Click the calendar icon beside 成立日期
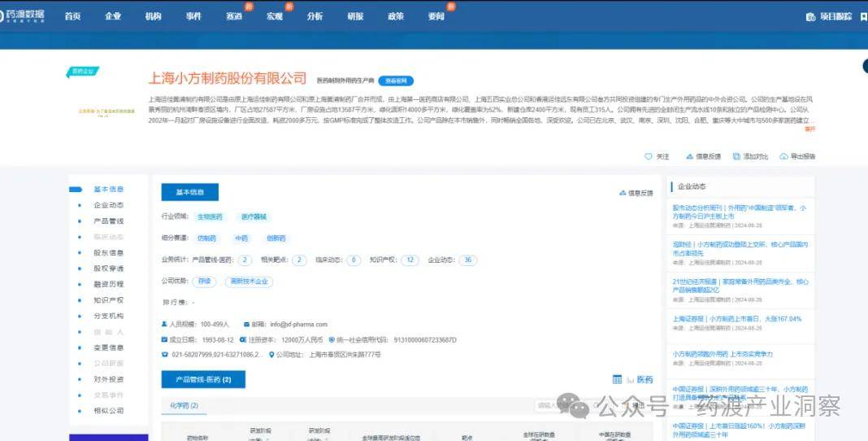The height and width of the screenshot is (441, 868). [x=164, y=339]
